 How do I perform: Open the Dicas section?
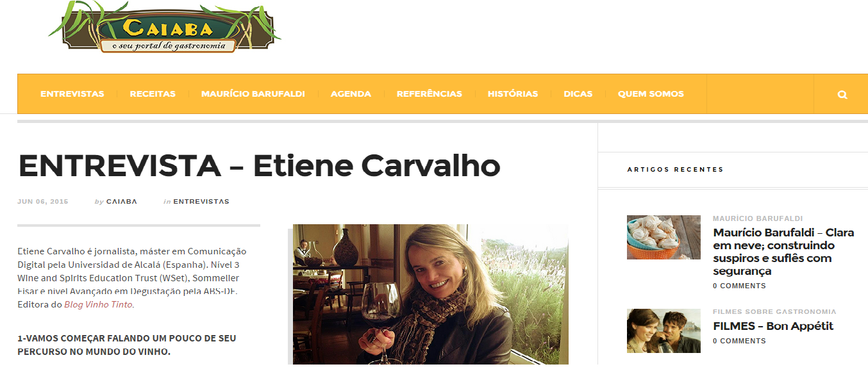[x=578, y=94]
